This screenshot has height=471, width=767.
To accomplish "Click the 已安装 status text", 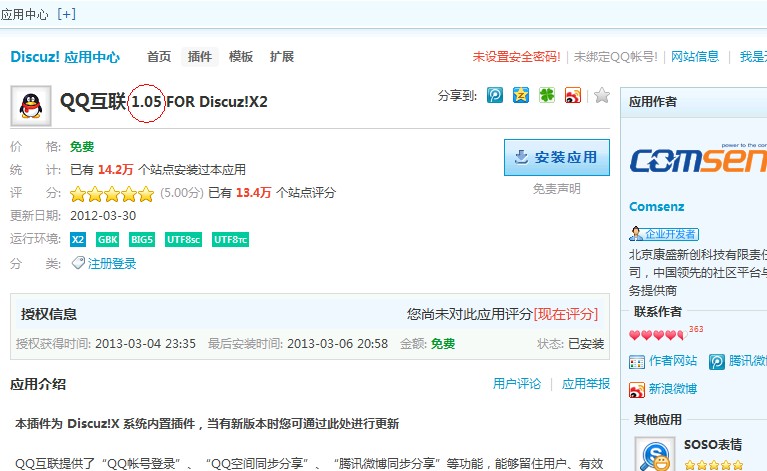I will click(x=586, y=344).
